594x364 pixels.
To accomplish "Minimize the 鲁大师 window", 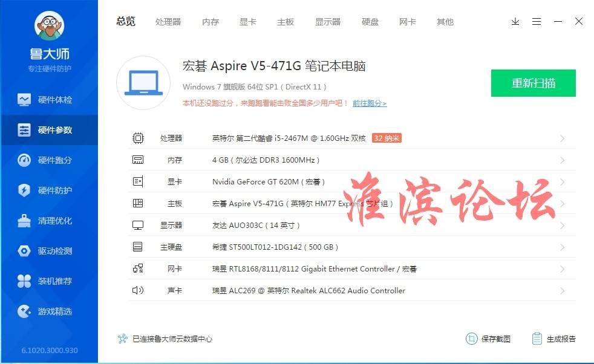I will pyautogui.click(x=558, y=22).
